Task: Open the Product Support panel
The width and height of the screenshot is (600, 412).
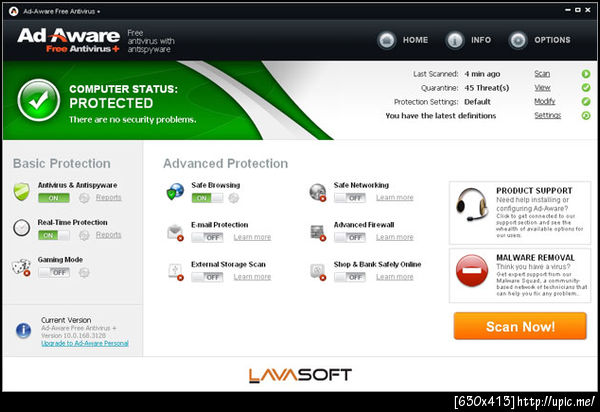Action: coord(520,213)
